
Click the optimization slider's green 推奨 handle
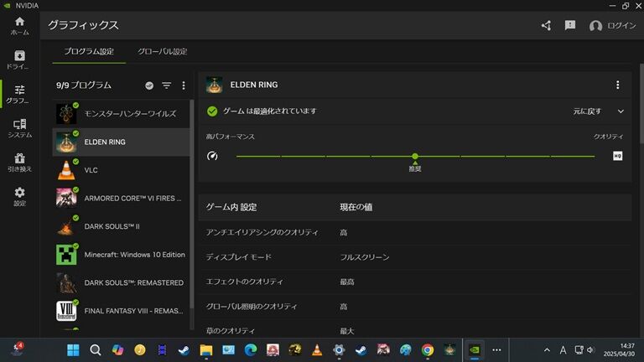[415, 157]
